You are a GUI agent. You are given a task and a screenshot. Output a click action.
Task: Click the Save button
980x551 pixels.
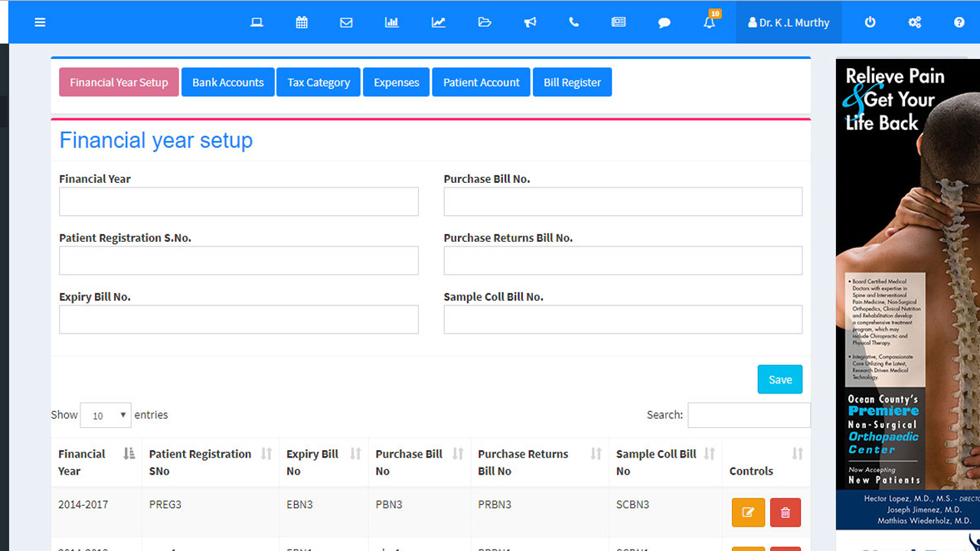tap(780, 379)
